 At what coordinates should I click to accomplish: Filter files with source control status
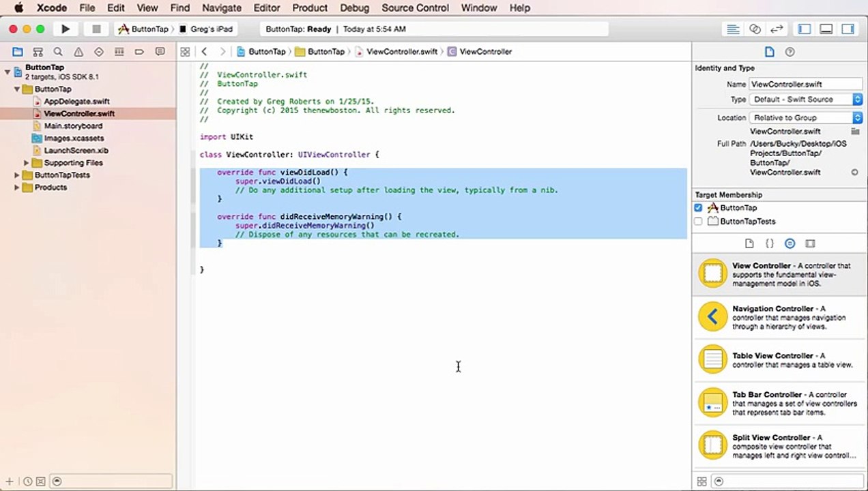click(x=40, y=481)
